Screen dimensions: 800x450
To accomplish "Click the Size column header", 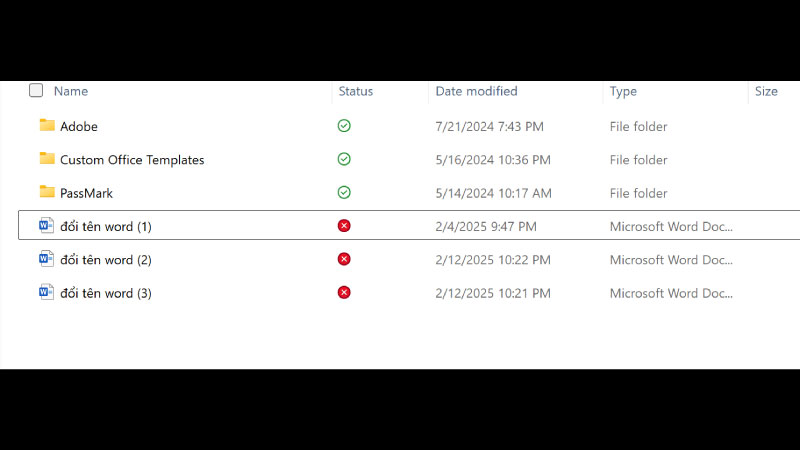I will [766, 91].
